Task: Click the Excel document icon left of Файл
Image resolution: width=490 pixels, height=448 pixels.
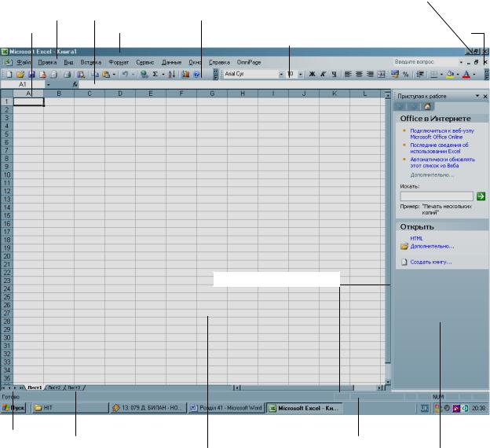Action: [x=8, y=62]
